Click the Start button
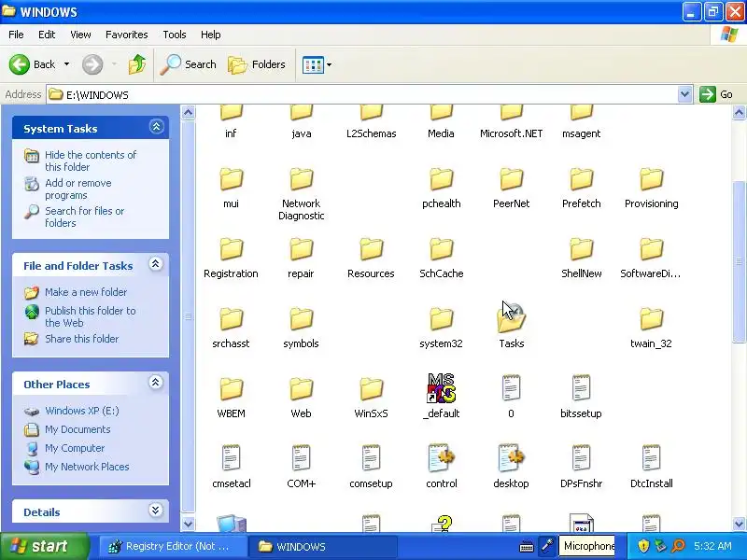747x560 pixels. 45,546
